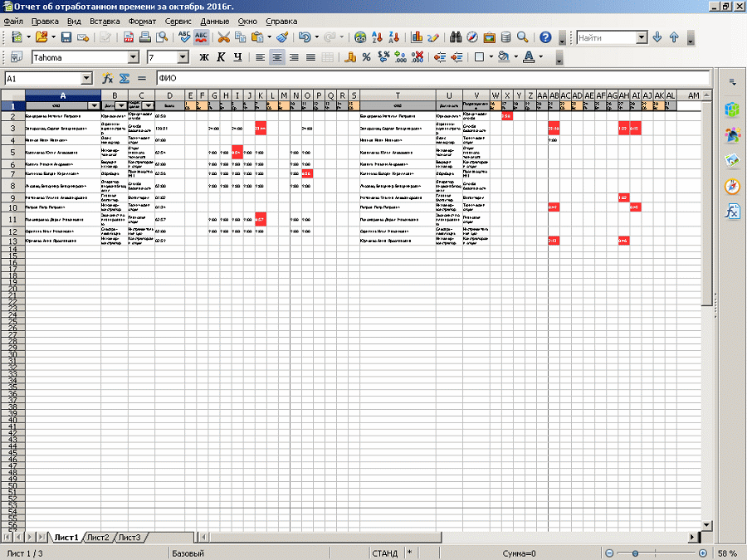The image size is (747, 560).
Task: Open the Chart insertion tool
Action: 417,37
